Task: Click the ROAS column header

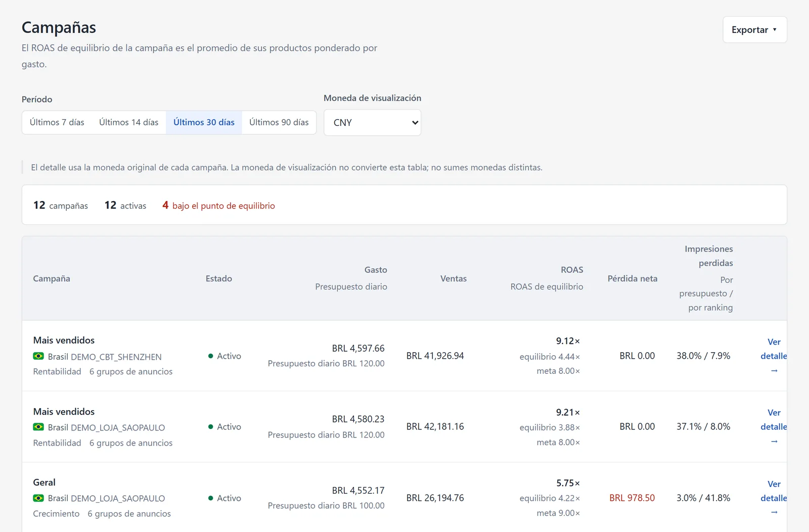Action: 572,270
